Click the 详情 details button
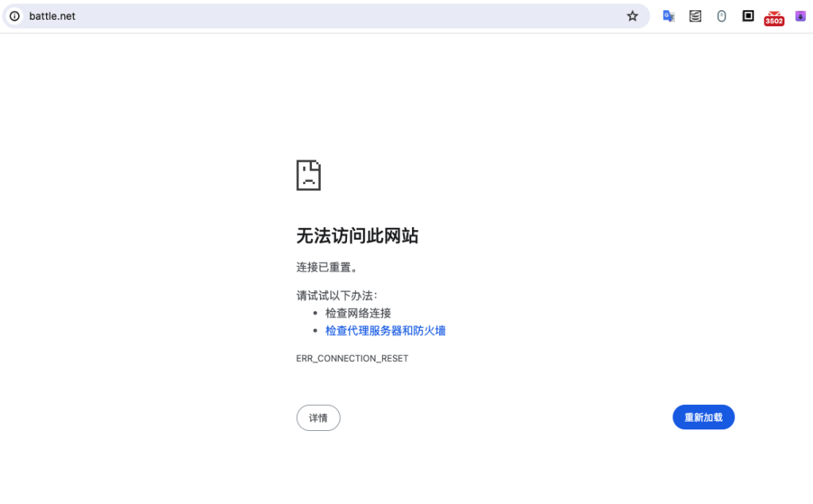Screen dimensions: 813x504 point(318,418)
